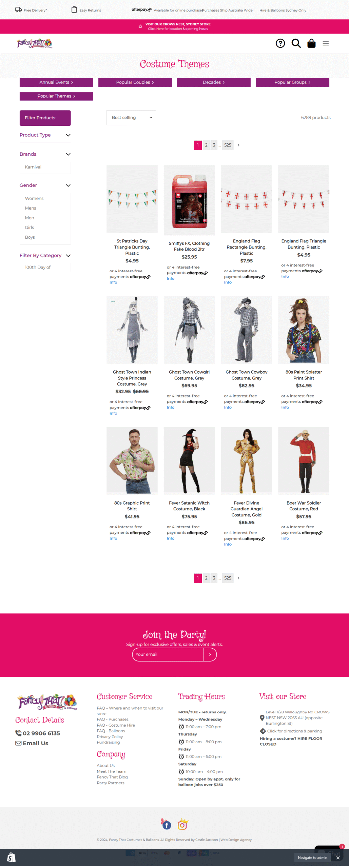
Task: Filter by Karnival brand
Action: [33, 167]
